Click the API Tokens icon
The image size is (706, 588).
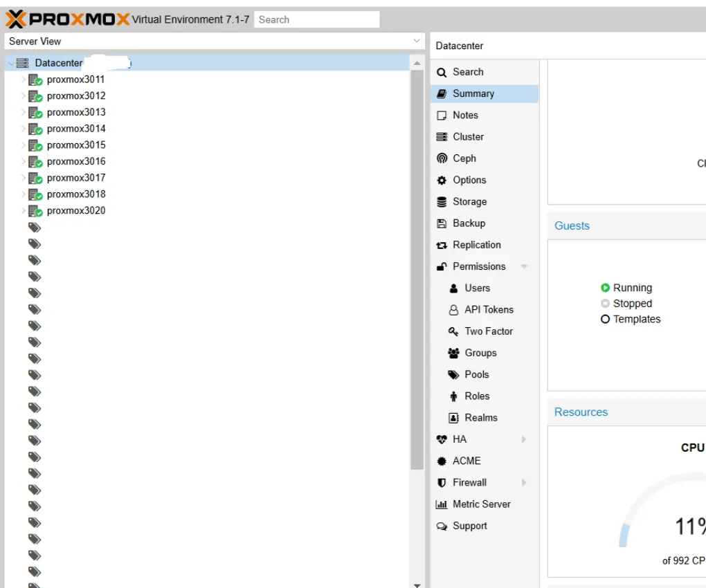[453, 310]
